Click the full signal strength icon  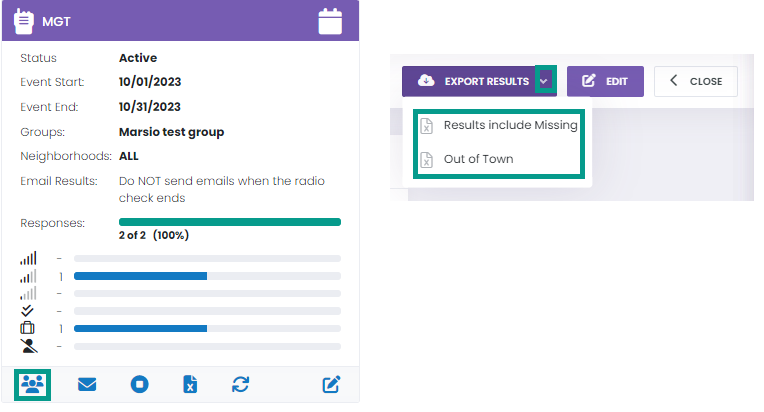tap(28, 258)
